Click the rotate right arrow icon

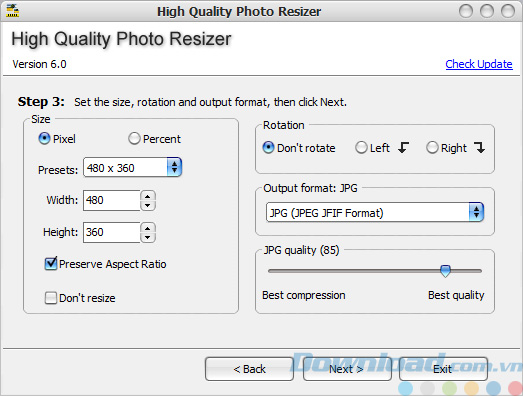point(480,147)
